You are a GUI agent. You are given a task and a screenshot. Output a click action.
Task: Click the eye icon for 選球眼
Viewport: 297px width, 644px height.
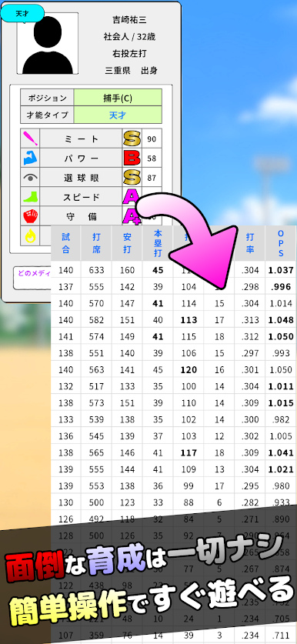[31, 178]
